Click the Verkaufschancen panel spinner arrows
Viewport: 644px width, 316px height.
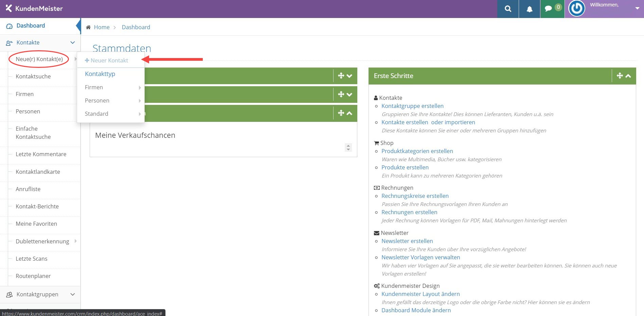click(348, 147)
